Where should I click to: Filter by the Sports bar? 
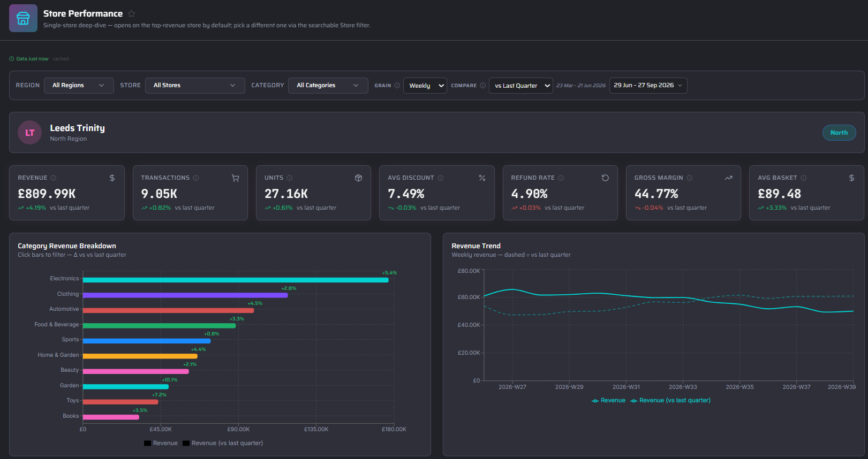click(147, 341)
